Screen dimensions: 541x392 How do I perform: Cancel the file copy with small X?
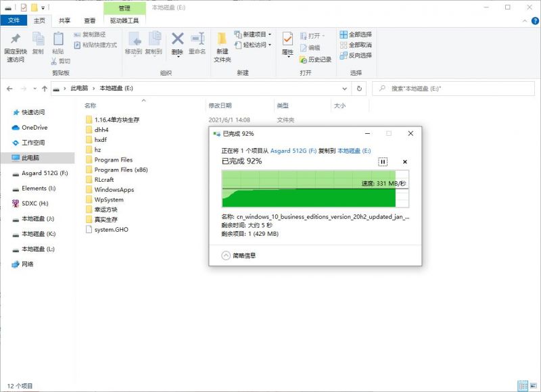click(x=404, y=162)
